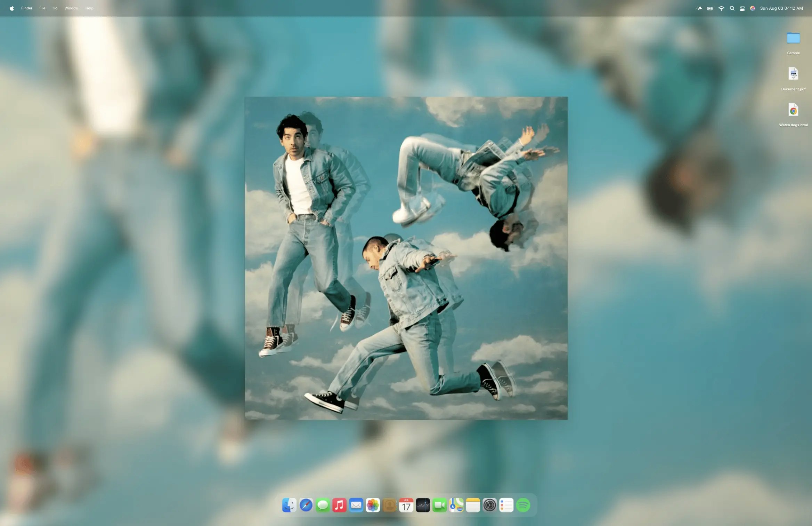Launch Safari from the dock
Screen dimensions: 812x526
(x=306, y=505)
